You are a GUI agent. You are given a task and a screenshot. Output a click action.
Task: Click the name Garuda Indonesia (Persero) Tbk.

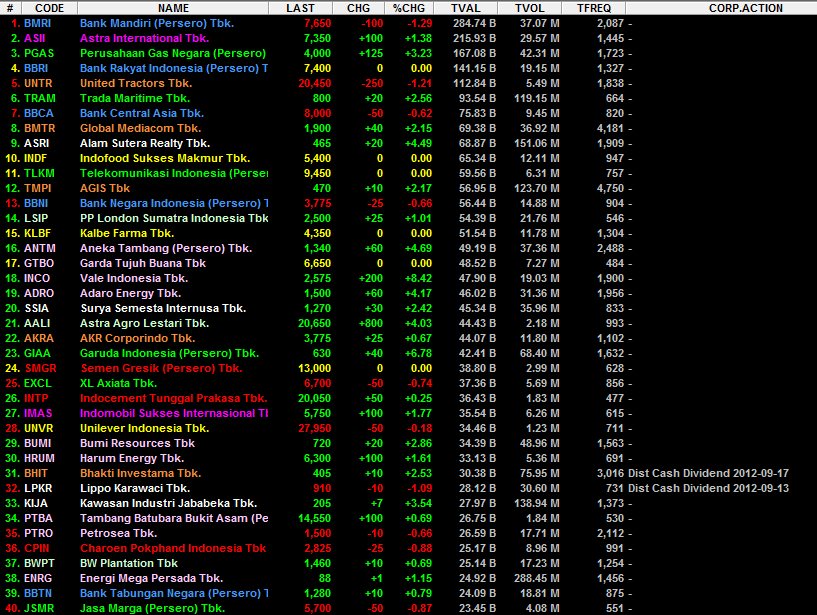[x=169, y=353]
